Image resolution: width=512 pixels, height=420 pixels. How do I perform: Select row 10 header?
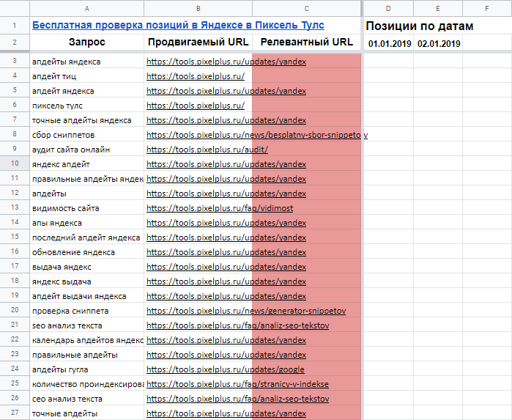[x=15, y=163]
